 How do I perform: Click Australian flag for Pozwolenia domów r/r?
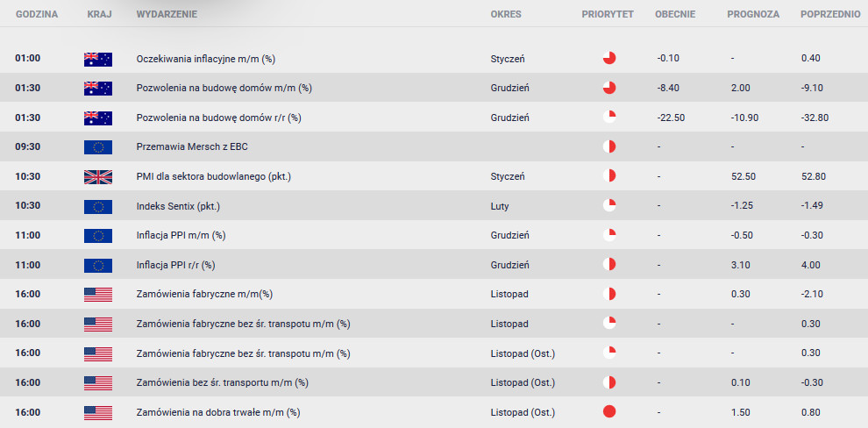pos(98,118)
